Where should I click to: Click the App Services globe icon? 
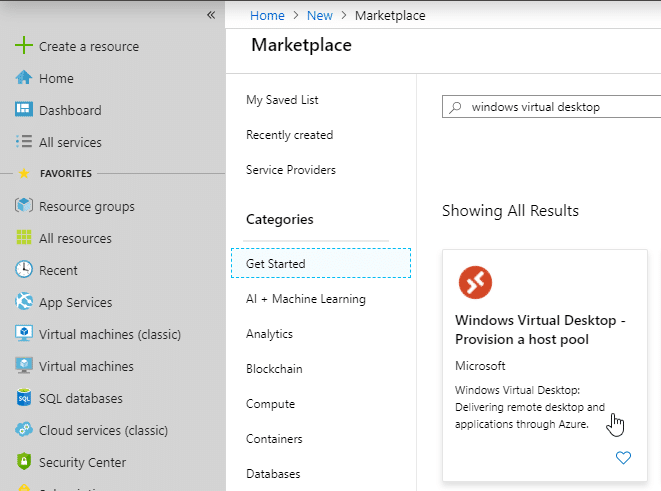[24, 301]
